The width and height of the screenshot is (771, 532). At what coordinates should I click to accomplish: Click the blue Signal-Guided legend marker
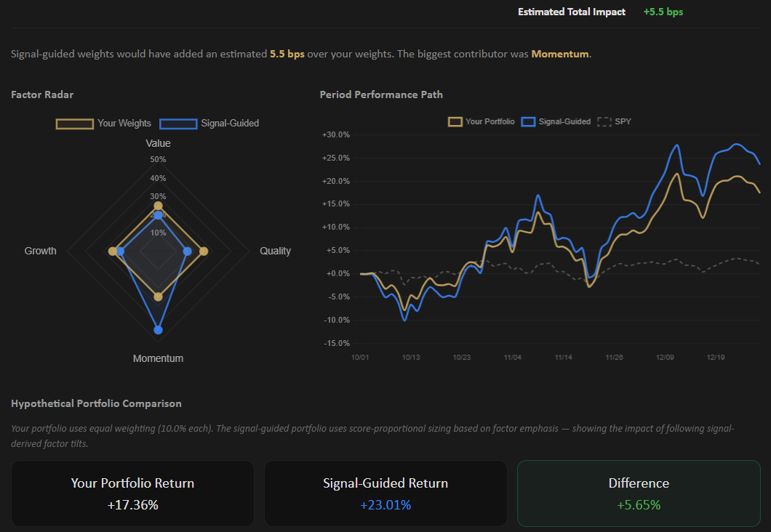pos(530,121)
